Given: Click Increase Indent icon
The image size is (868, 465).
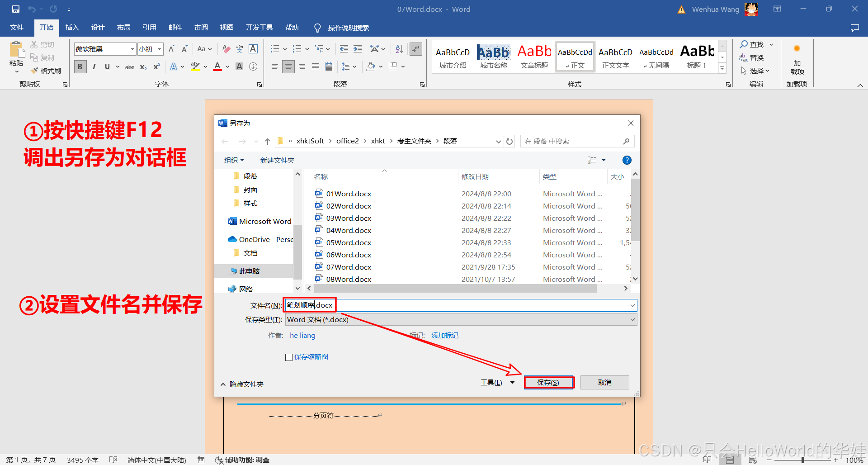Looking at the screenshot, I should [358, 49].
